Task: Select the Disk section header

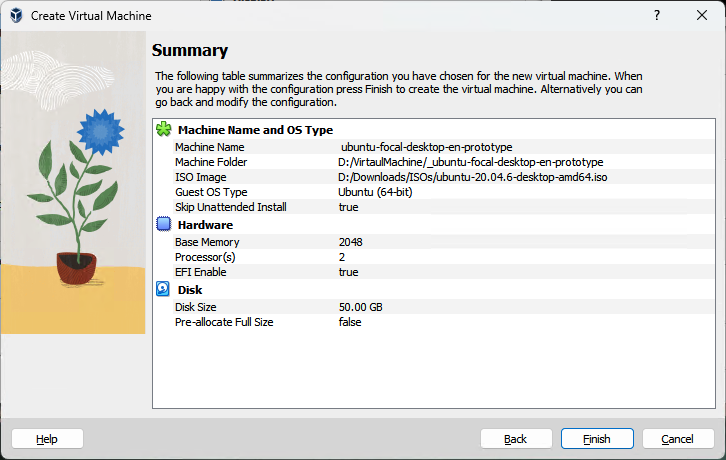Action: [190, 290]
